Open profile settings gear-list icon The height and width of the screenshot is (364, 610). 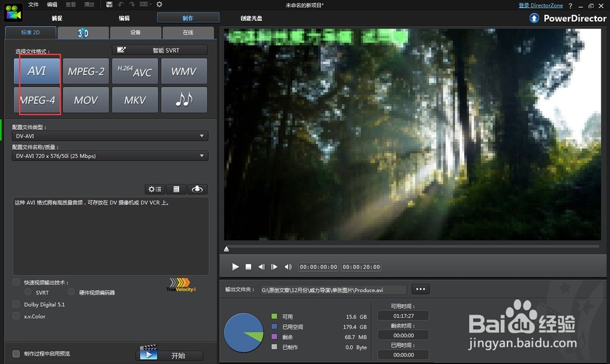155,189
